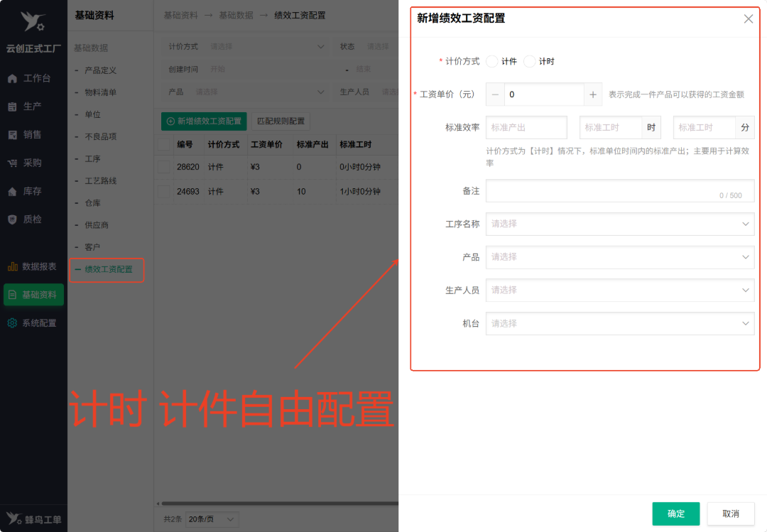767x532 pixels.
Task: Click the 匹配规则配置 button
Action: pos(281,121)
